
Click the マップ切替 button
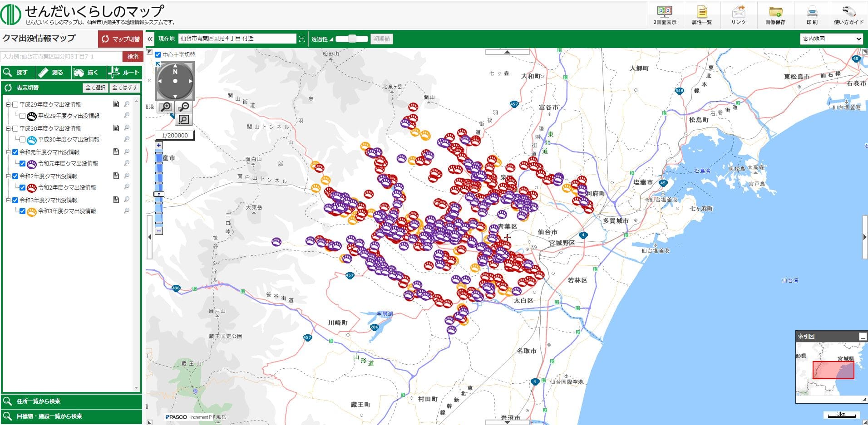(x=120, y=39)
